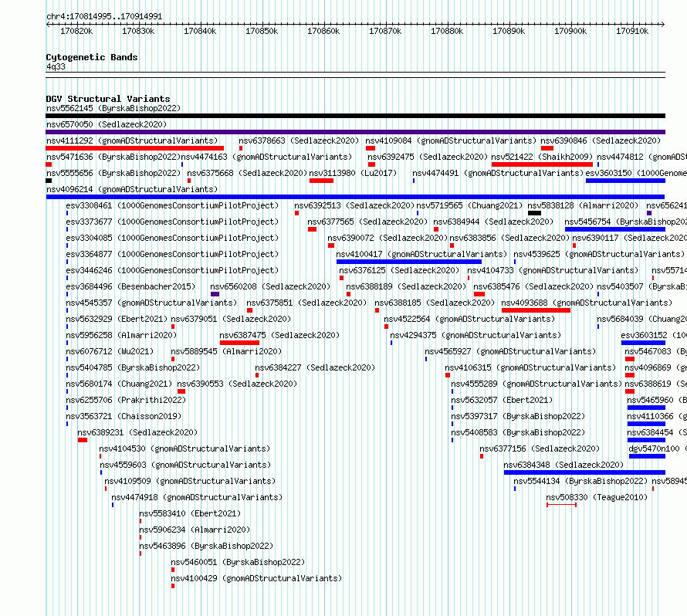Click red bar under nsv6385476
The width and height of the screenshot is (687, 616).
pos(479,294)
